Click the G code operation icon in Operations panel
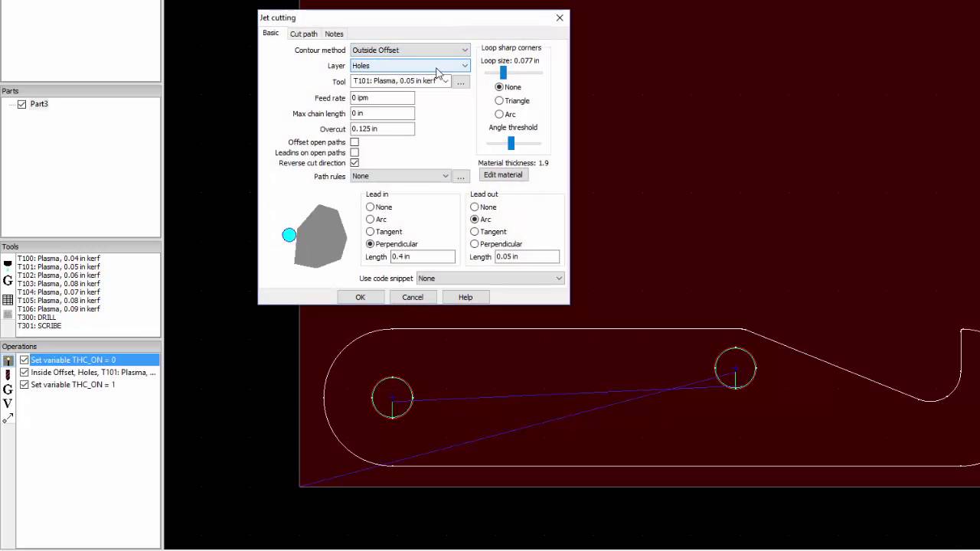The width and height of the screenshot is (980, 551). point(8,390)
